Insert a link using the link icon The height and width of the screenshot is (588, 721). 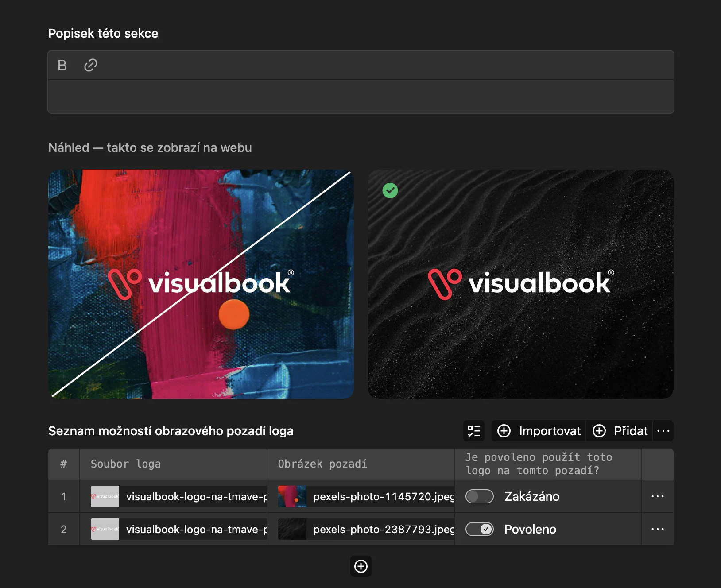coord(91,65)
